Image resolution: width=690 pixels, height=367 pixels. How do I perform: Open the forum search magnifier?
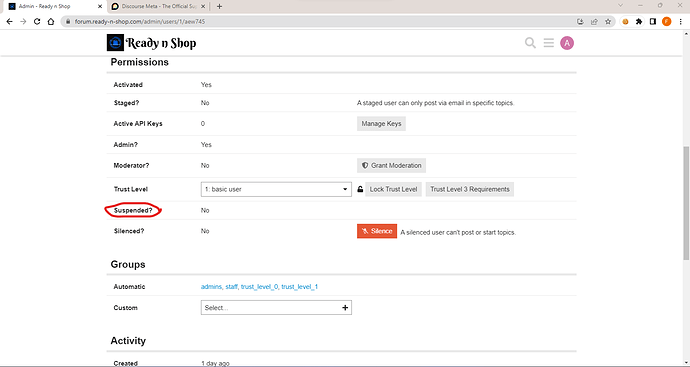point(530,43)
